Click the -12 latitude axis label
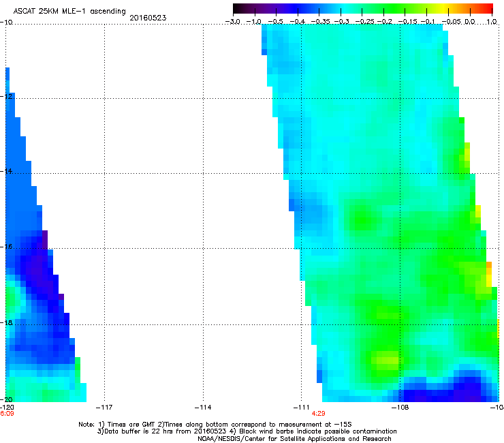This screenshot has width=504, height=443. tap(6, 96)
